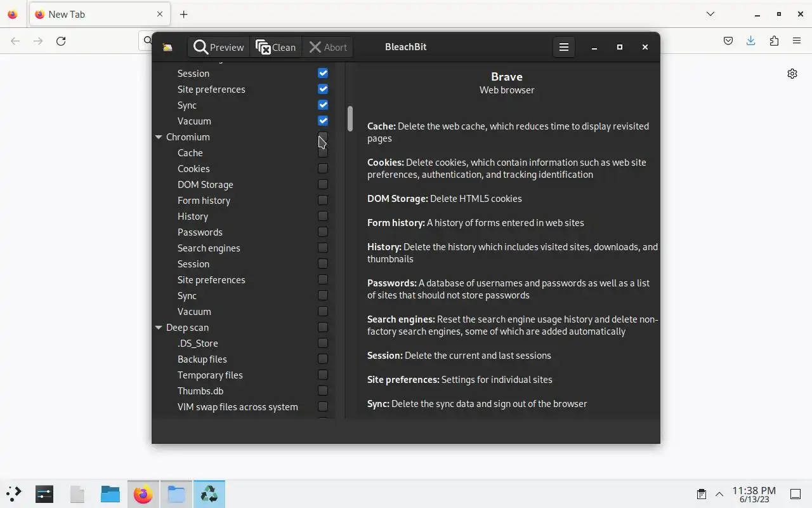Click the BleachBit app icon in header

[167, 47]
